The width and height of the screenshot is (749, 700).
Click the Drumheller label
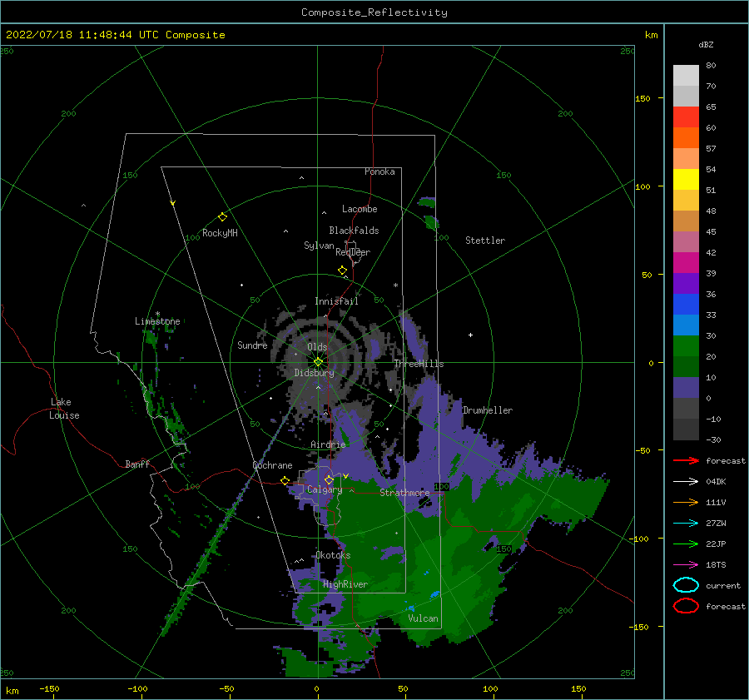[x=488, y=410]
